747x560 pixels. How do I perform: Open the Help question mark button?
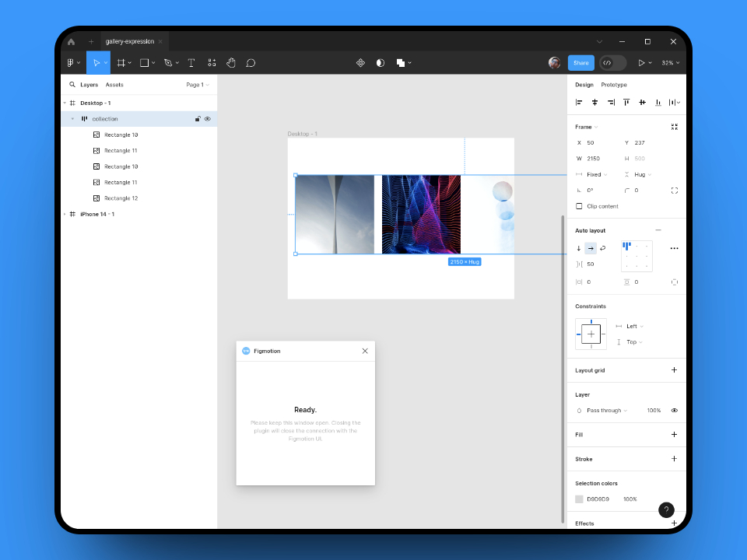(666, 509)
